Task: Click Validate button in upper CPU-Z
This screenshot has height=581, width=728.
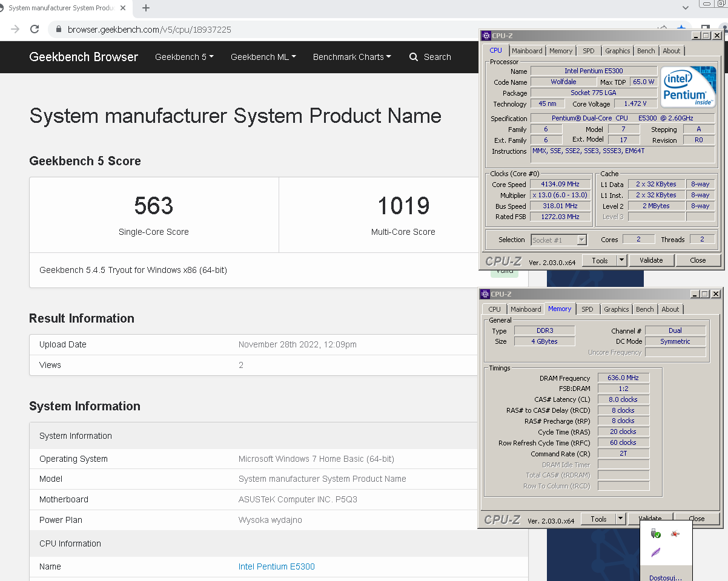Action: 650,260
